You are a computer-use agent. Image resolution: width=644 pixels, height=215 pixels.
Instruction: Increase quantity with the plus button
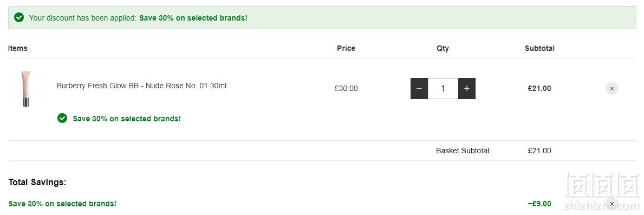[466, 89]
